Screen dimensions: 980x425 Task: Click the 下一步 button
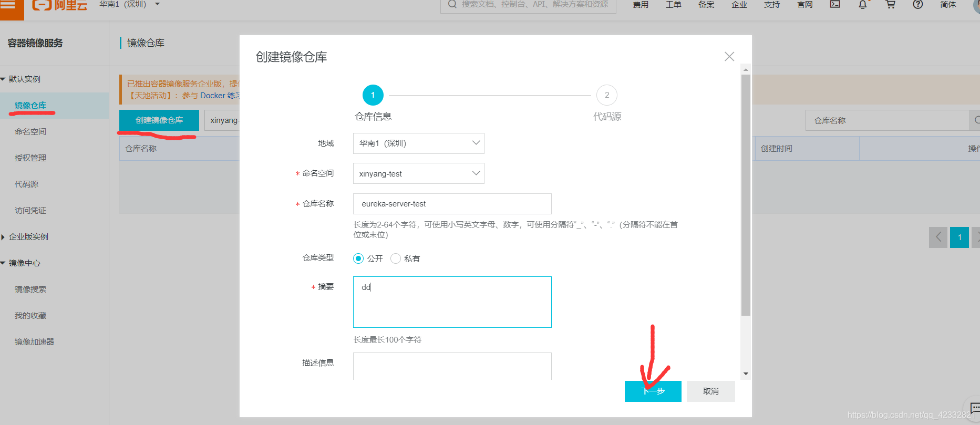click(x=653, y=391)
